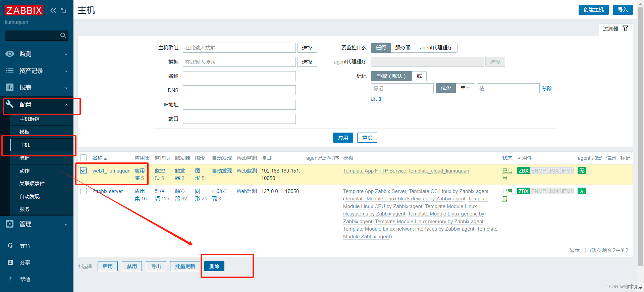This screenshot has height=292, width=644.
Task: Select 等于 tag operator
Action: pyautogui.click(x=465, y=88)
